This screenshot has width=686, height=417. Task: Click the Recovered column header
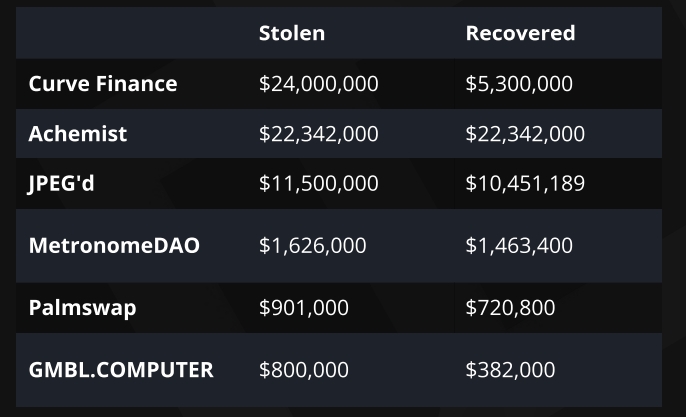pos(520,33)
